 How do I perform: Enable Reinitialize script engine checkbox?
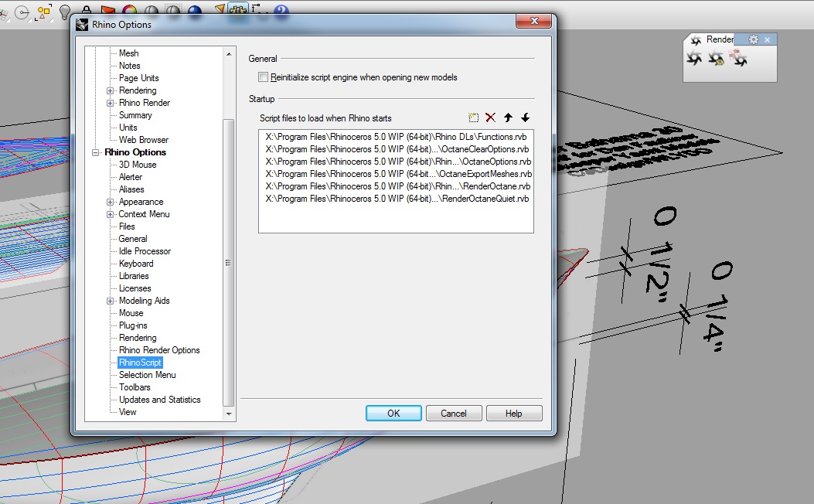coord(263,77)
